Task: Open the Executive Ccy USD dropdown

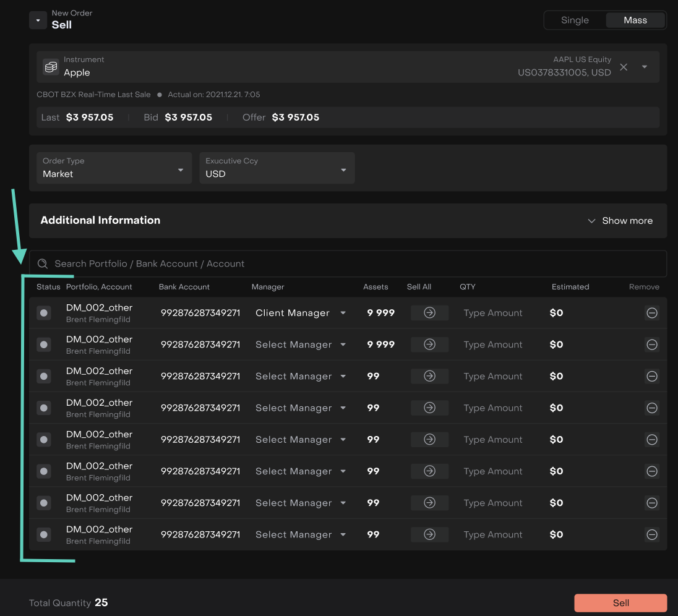Action: 277,168
